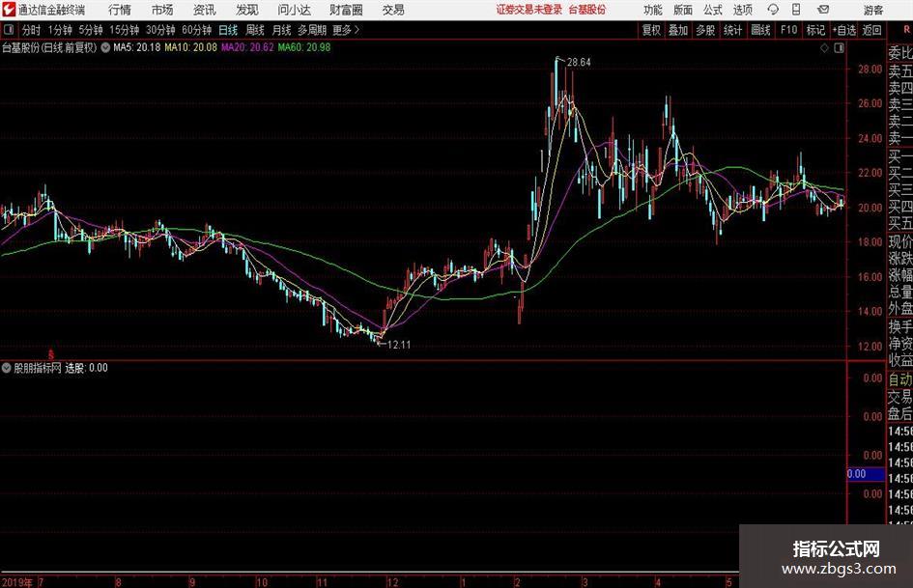913x588 pixels.
Task: Open the 版面 menu
Action: click(x=683, y=10)
